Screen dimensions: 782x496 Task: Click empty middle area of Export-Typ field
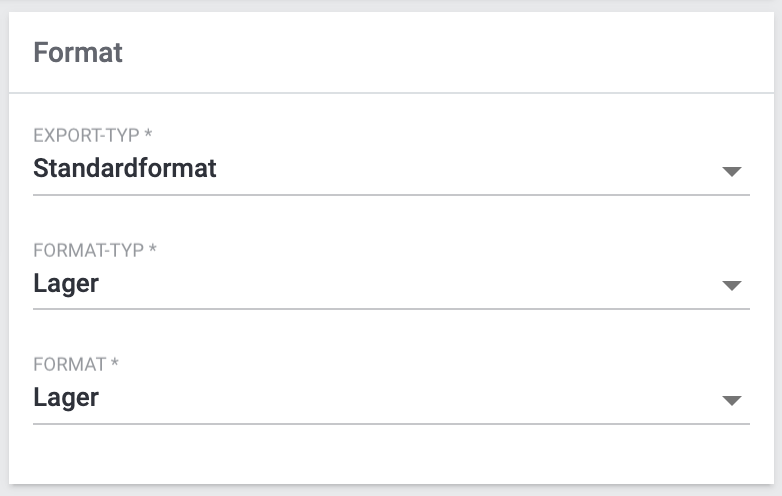450,169
